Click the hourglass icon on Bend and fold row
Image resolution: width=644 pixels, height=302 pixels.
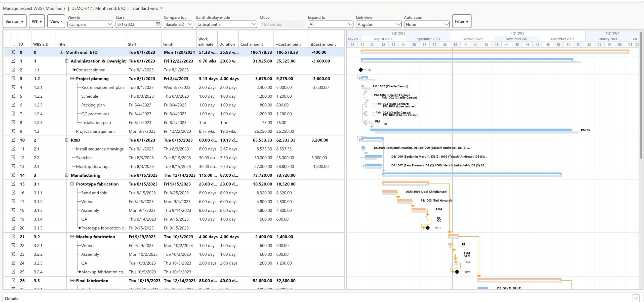pyautogui.click(x=13, y=193)
